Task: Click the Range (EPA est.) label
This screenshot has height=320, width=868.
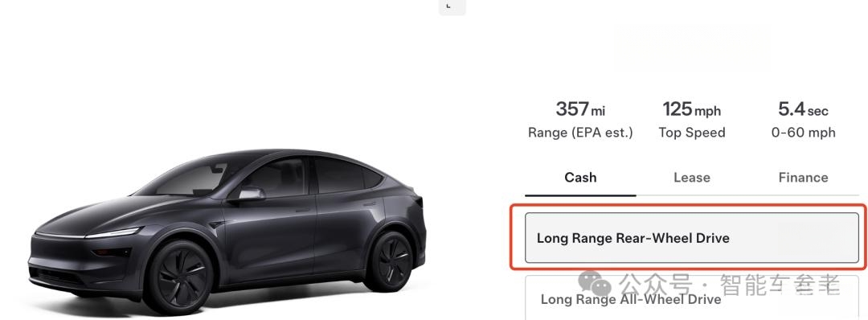Action: (x=580, y=133)
